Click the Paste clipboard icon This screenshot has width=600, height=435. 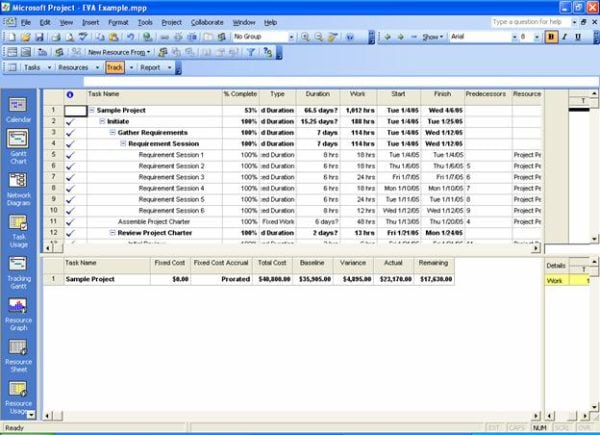[x=114, y=37]
